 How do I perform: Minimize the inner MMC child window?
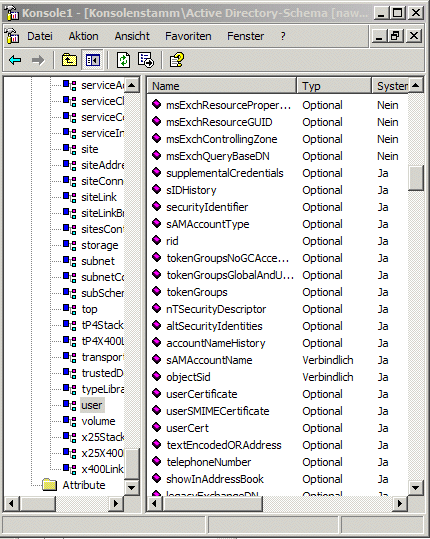click(379, 36)
